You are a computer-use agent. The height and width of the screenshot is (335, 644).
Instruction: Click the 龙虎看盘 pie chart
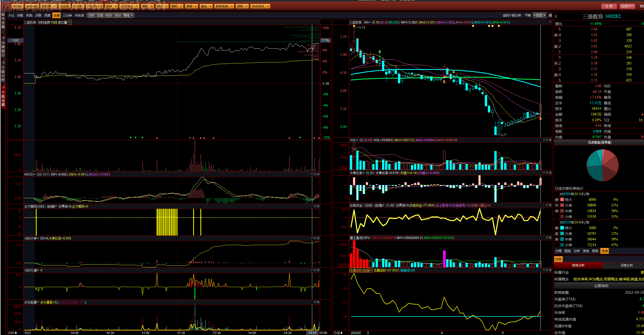click(603, 165)
